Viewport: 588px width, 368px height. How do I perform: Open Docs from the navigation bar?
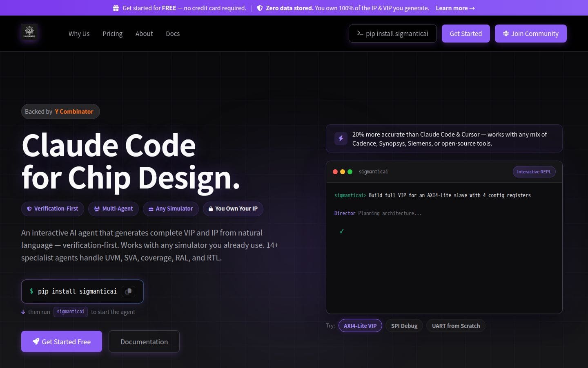click(173, 34)
